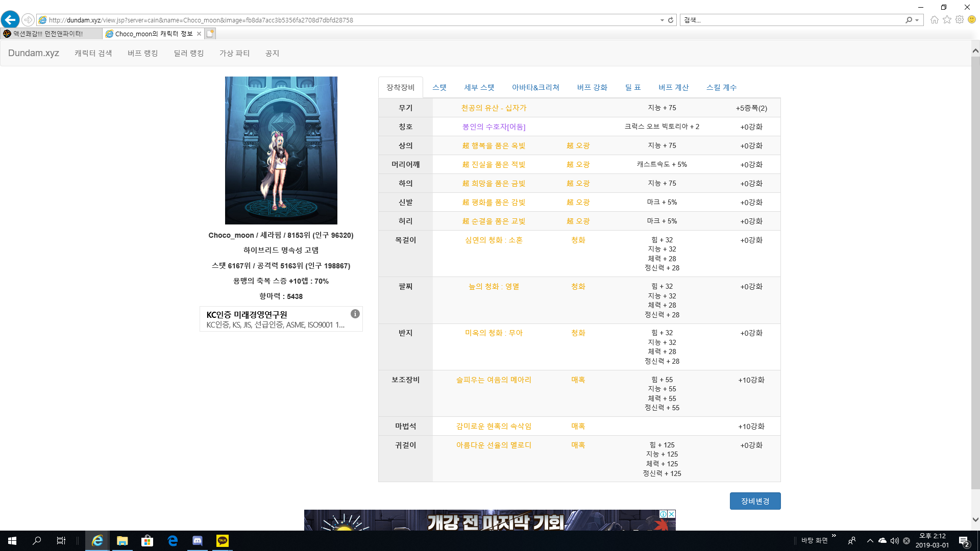Image resolution: width=980 pixels, height=551 pixels.
Task: Open the new tab button
Action: click(210, 34)
